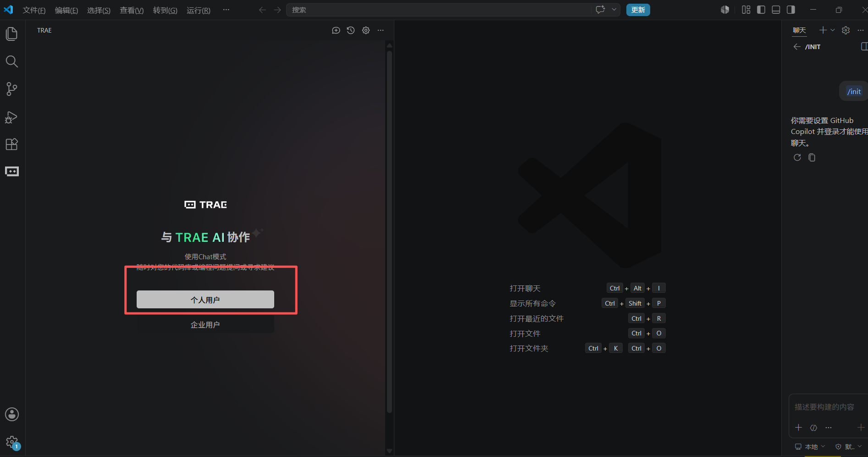This screenshot has height=457, width=868.
Task: Click the hexagon icon beside the layout controls
Action: coord(725,10)
